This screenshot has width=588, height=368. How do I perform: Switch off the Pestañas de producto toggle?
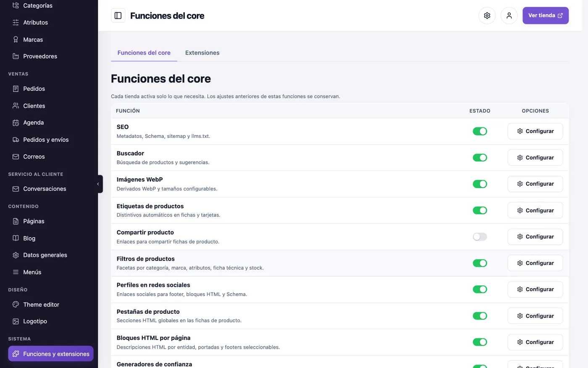(x=480, y=316)
